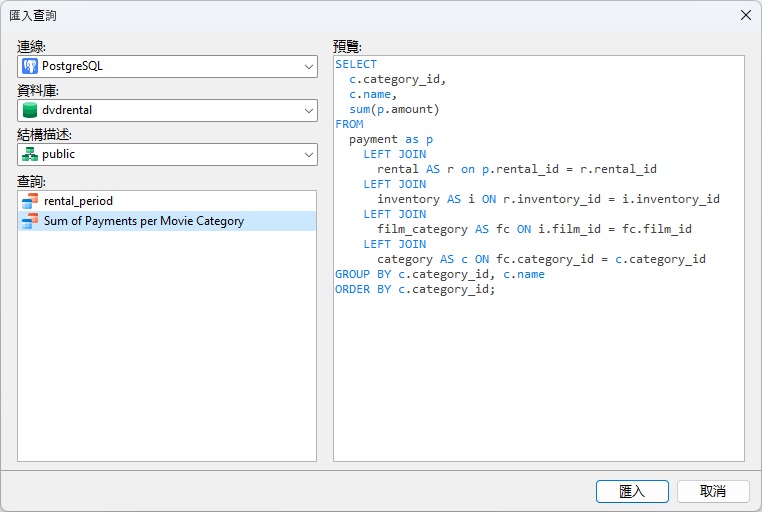
Task: Click PostgreSQL text in connection combo box
Action: pyautogui.click(x=72, y=66)
